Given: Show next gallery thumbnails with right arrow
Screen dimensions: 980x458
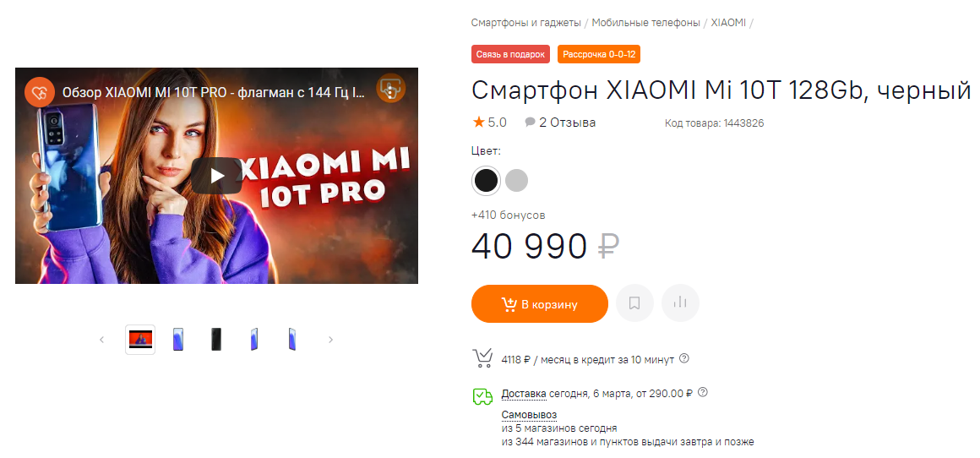Looking at the screenshot, I should click(330, 340).
